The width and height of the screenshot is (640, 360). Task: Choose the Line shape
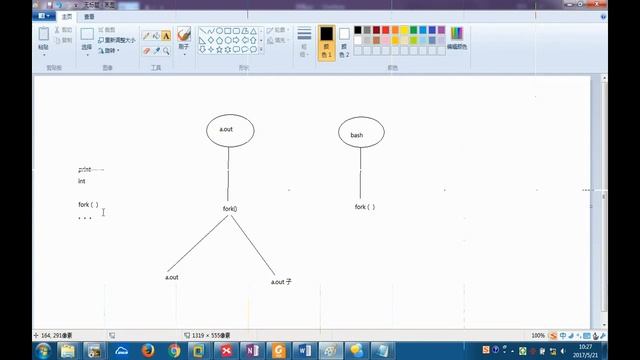[202, 31]
